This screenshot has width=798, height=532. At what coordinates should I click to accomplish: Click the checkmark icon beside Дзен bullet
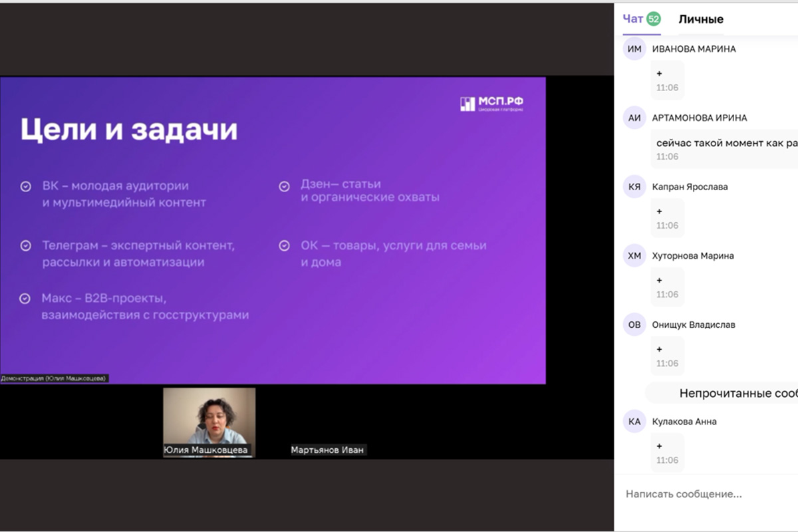(x=284, y=187)
